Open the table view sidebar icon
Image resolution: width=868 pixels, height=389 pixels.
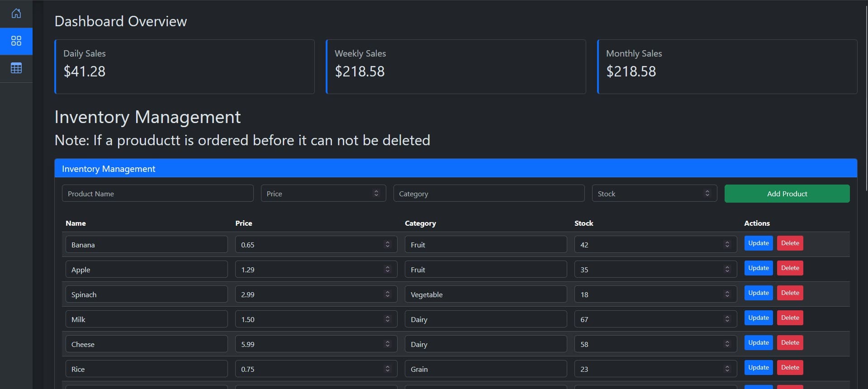[16, 68]
